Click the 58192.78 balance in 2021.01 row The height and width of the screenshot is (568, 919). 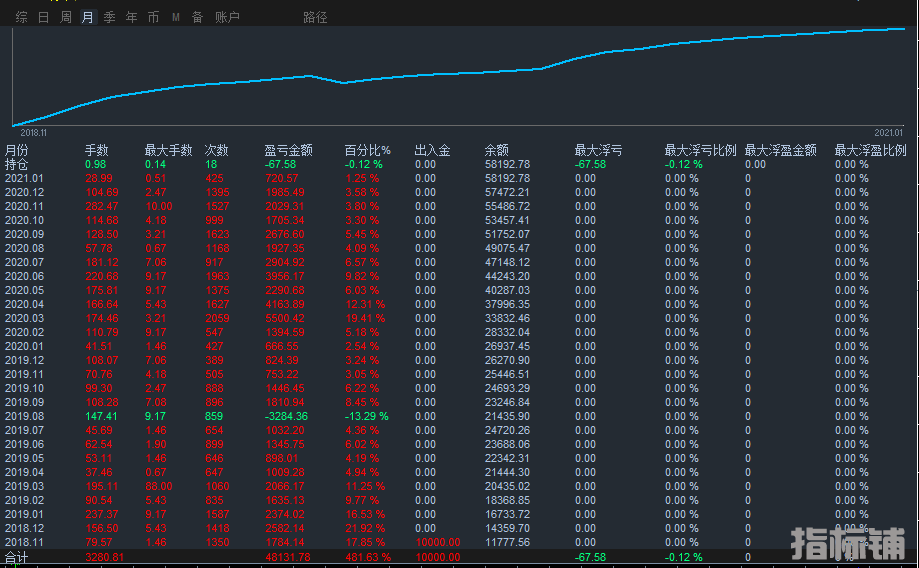(508, 179)
